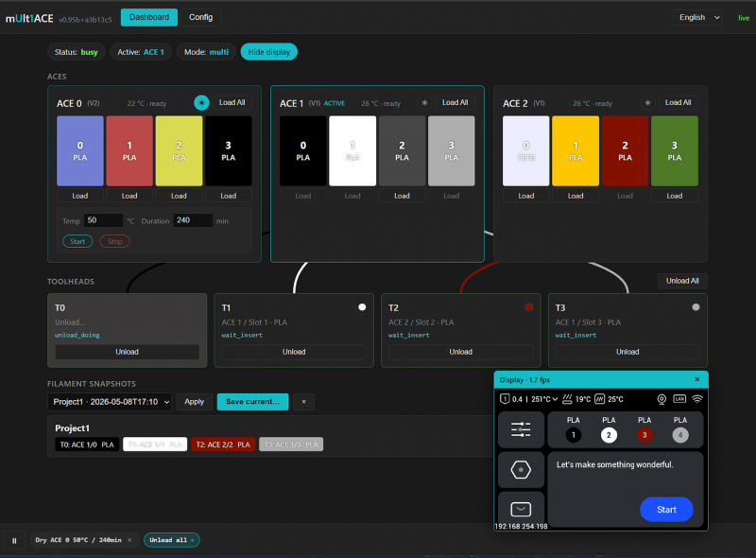This screenshot has height=558, width=756.
Task: Click camera icon in display status bar
Action: click(x=661, y=399)
